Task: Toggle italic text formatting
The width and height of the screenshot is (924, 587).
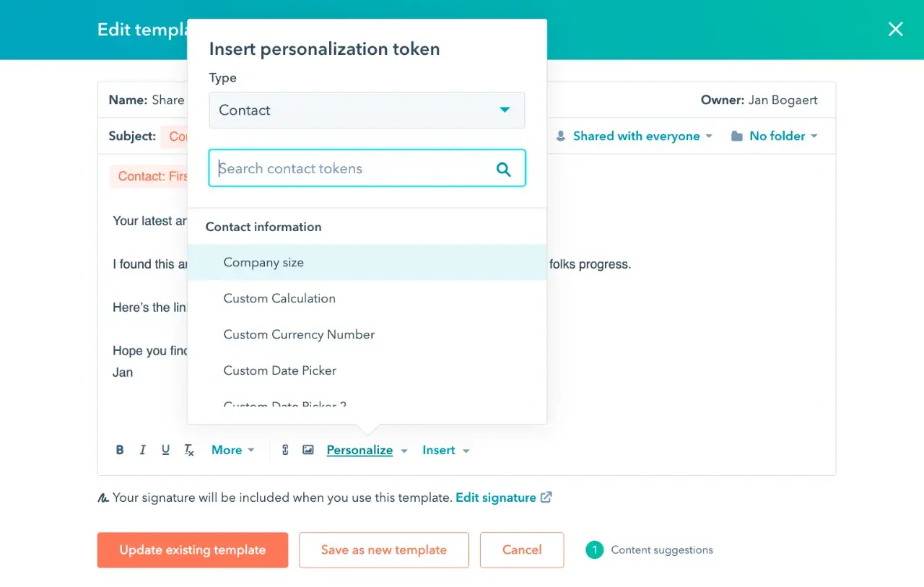Action: 143,450
